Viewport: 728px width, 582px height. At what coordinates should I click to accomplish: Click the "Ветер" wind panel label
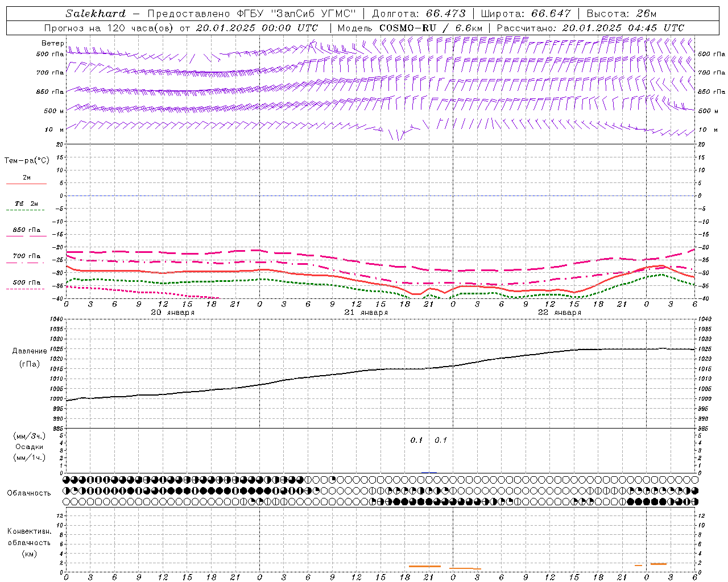pos(53,43)
